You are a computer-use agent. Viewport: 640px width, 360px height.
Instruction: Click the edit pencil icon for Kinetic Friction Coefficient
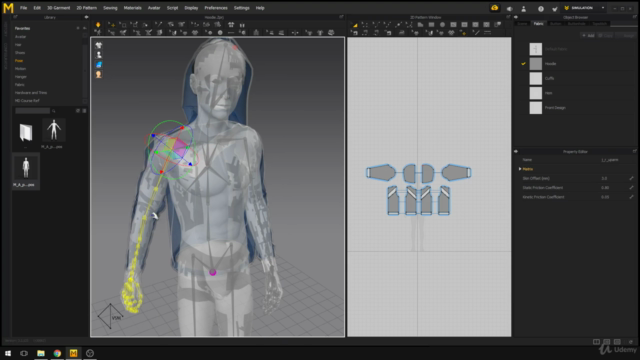pyautogui.click(x=631, y=197)
